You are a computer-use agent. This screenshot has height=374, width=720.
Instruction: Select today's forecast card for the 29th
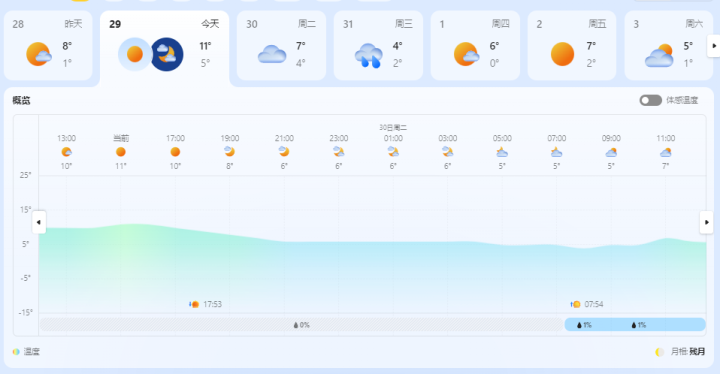[164, 48]
